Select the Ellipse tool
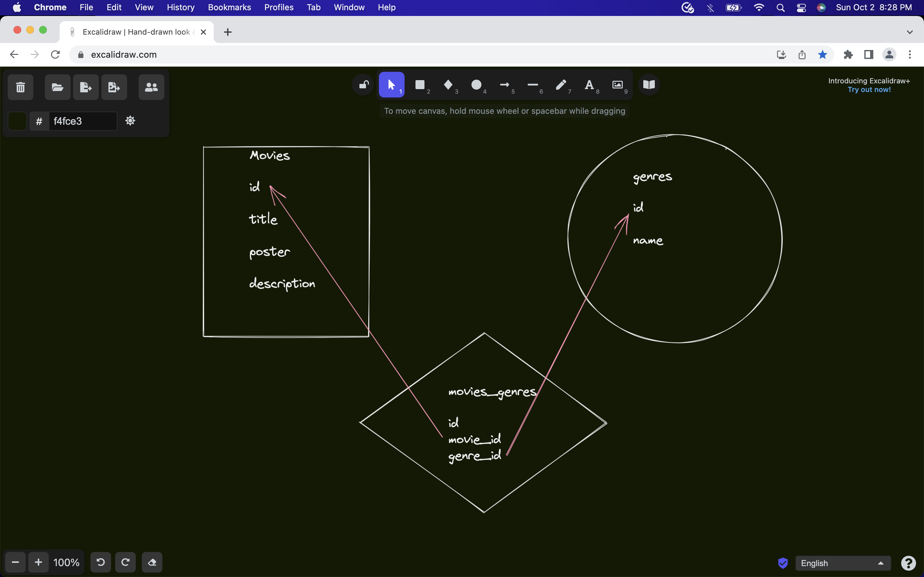This screenshot has width=924, height=577. tap(476, 85)
